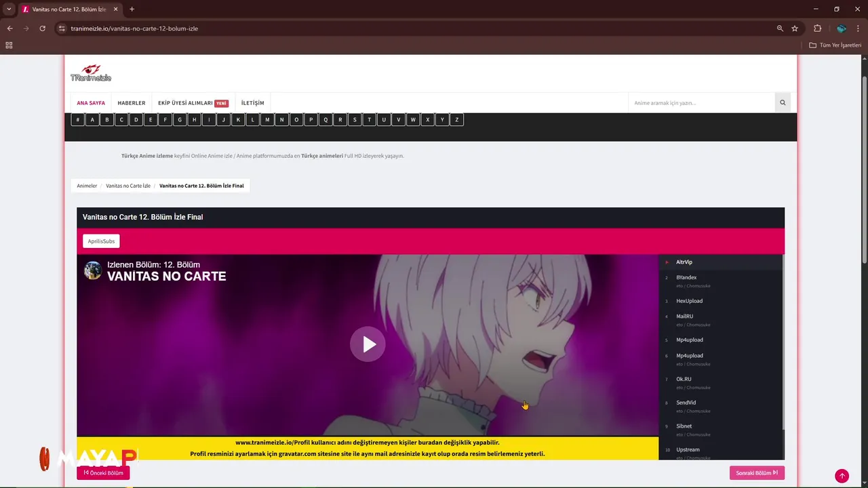Filter anime by letter B

coord(107,120)
